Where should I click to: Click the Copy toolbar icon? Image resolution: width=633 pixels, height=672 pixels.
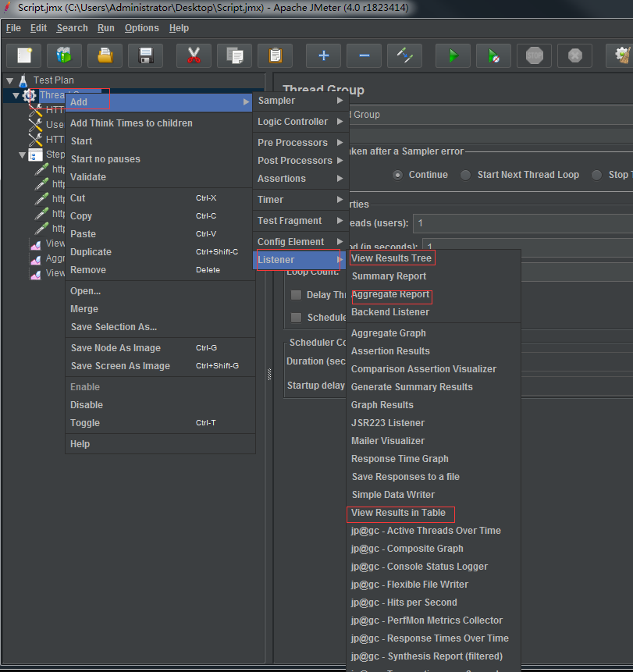tap(234, 55)
